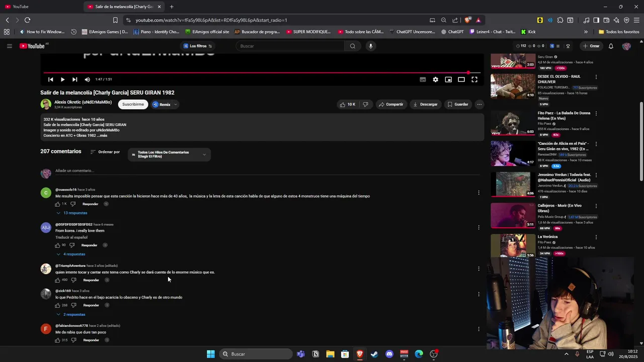Open Discord from the taskbar
The width and height of the screenshot is (644, 362).
click(389, 354)
